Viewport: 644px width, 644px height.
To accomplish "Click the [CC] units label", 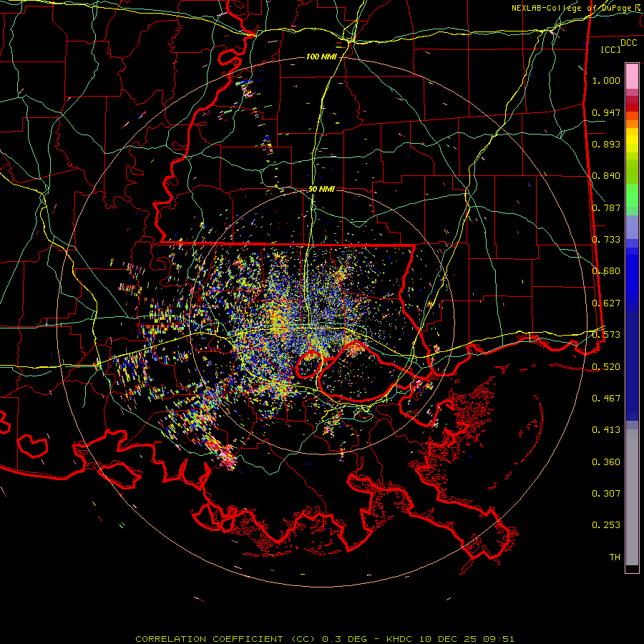I will point(611,49).
